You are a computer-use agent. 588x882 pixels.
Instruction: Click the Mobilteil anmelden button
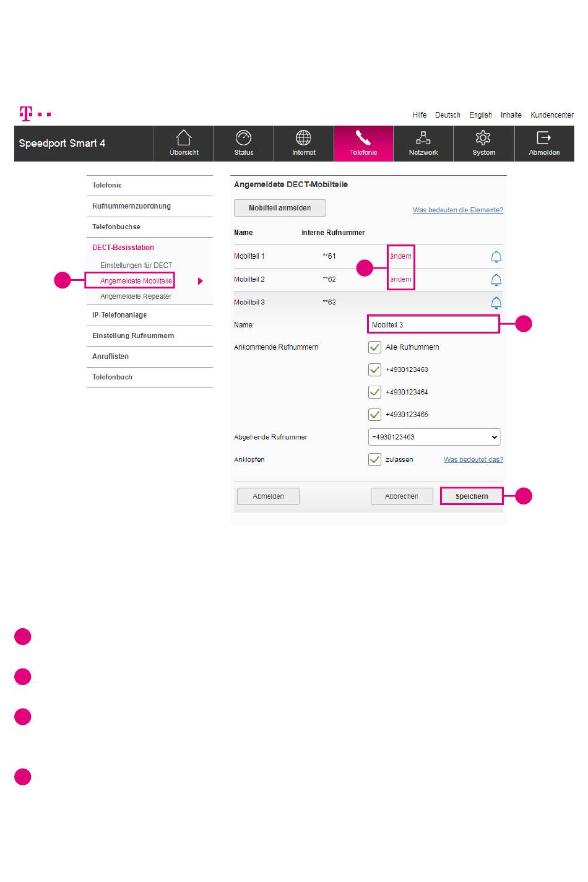[280, 208]
